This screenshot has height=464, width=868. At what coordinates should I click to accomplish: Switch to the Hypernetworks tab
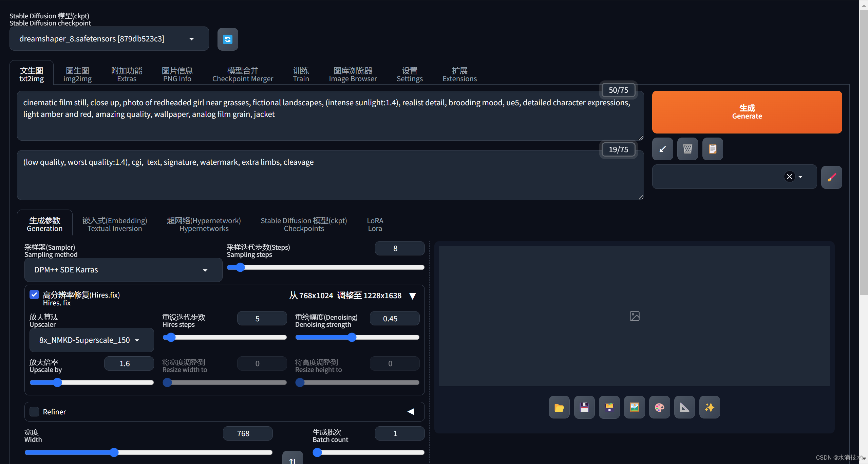pyautogui.click(x=204, y=224)
